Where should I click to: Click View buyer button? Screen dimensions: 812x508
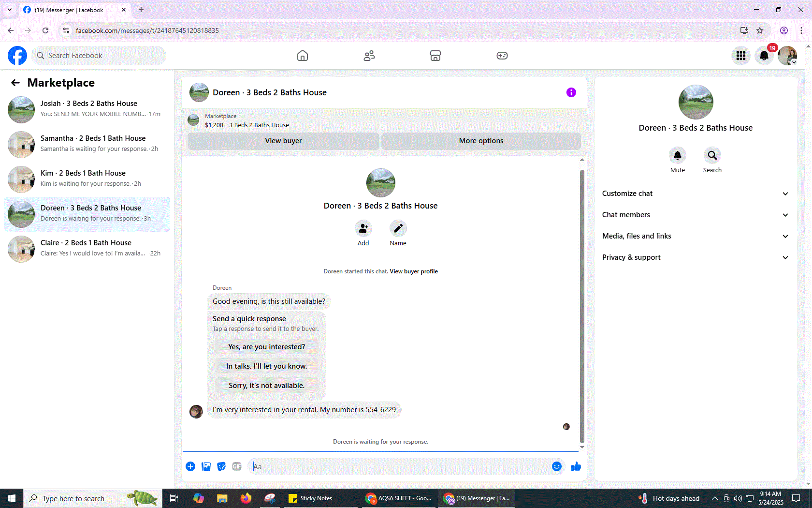click(283, 141)
